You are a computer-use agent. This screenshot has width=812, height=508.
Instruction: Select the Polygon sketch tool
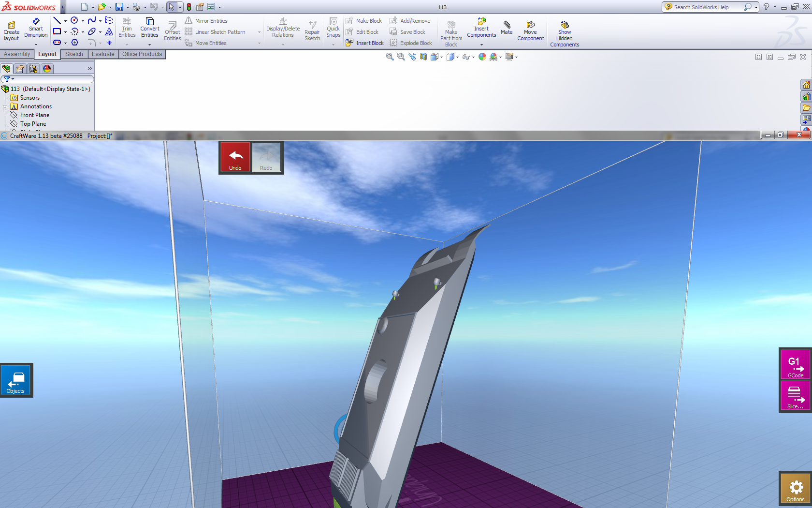click(x=74, y=43)
